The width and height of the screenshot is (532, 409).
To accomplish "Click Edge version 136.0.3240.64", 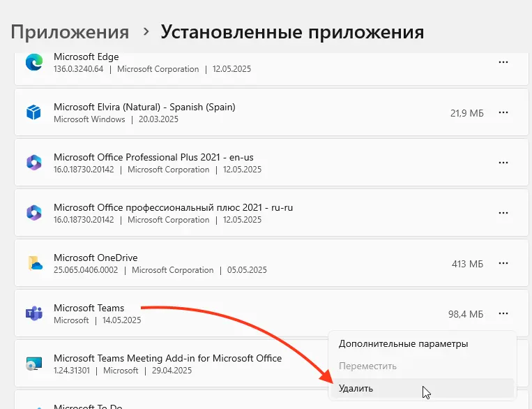I will tap(78, 69).
